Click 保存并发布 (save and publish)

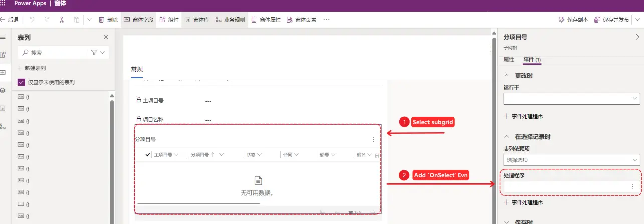(x=611, y=20)
